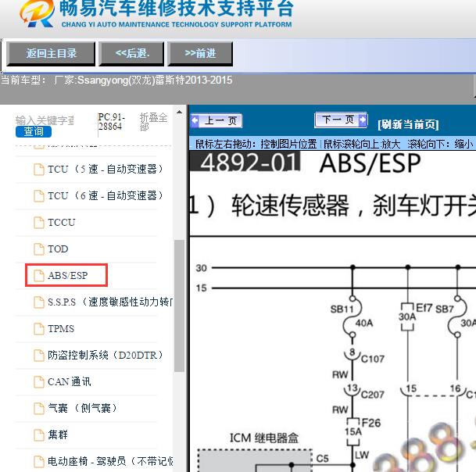Click left arrow icon on 上一页
Viewport: 476px width, 472px height.
coord(195,120)
